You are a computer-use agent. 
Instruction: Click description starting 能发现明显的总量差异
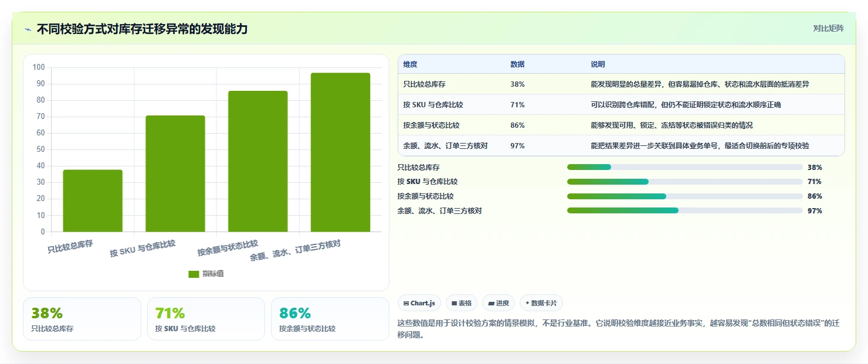click(x=700, y=84)
